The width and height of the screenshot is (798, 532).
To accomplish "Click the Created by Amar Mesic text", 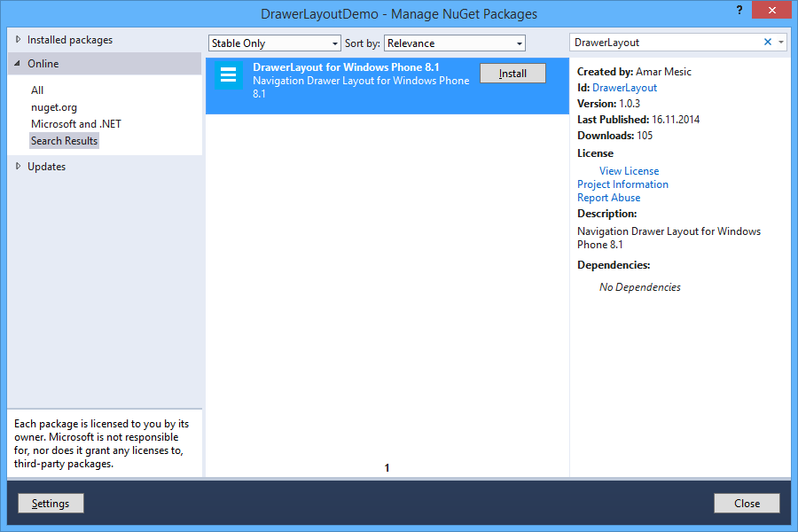I will click(x=634, y=72).
